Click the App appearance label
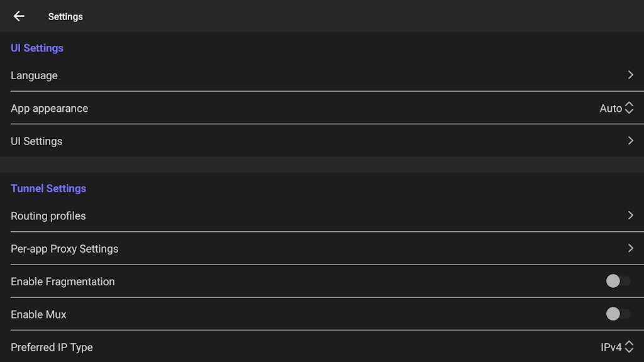The height and width of the screenshot is (362, 644). (x=50, y=108)
